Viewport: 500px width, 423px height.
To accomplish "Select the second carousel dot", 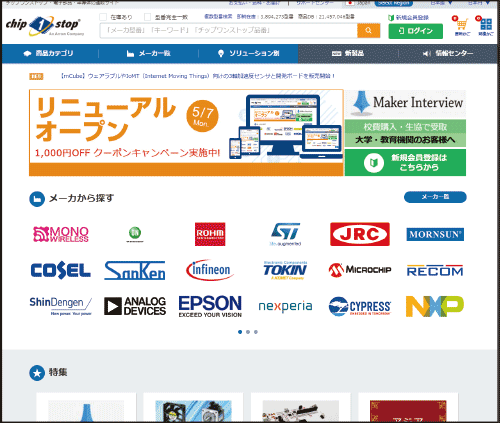I will [248, 332].
